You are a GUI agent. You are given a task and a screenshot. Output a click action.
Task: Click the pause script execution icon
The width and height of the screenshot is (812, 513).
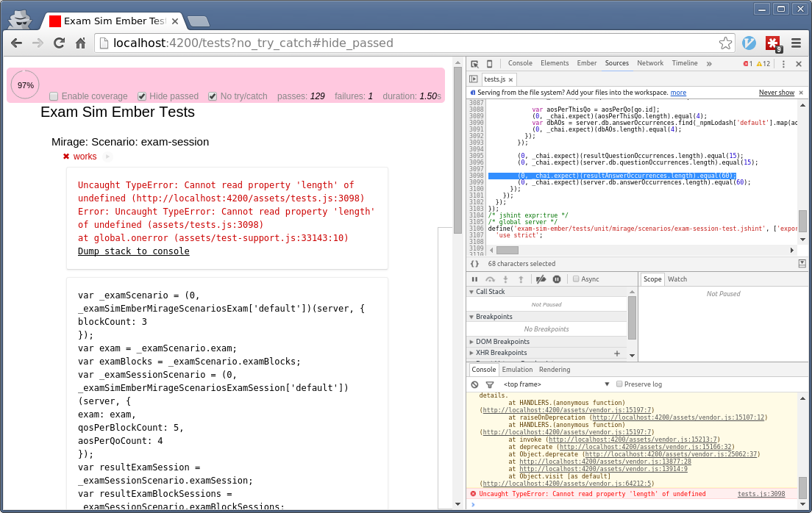[475, 279]
